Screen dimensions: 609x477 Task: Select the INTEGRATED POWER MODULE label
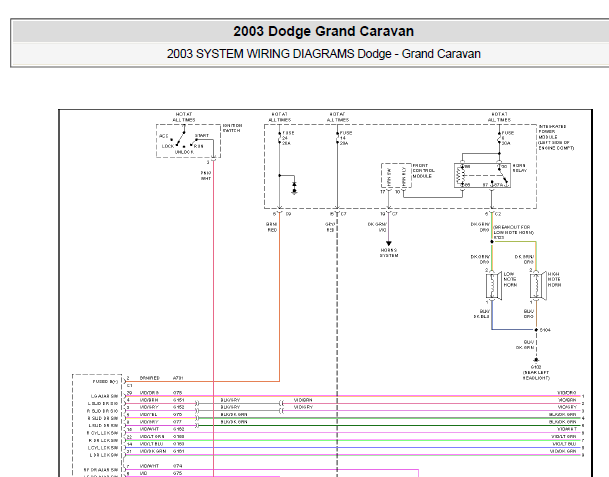click(556, 137)
